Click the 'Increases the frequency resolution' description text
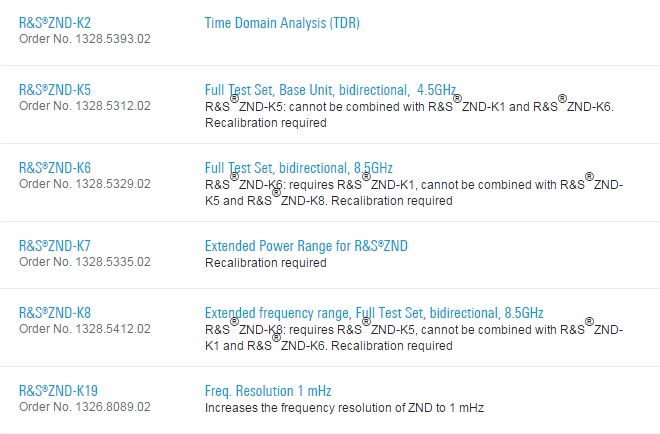Viewport: 660px width, 434px height. tap(345, 408)
